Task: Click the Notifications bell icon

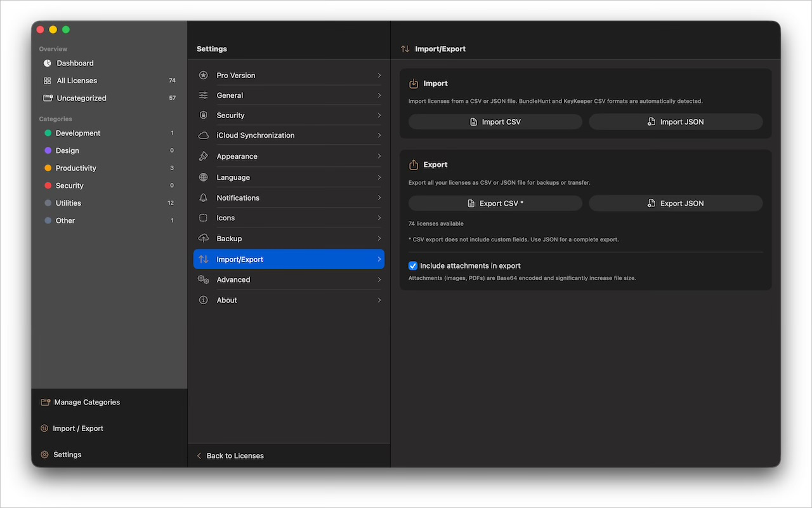Action: coord(203,197)
